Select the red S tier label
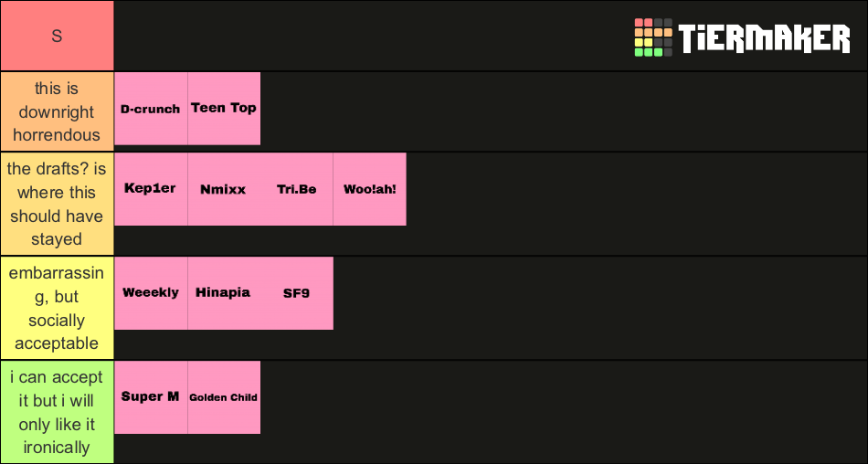This screenshot has width=868, height=464. (57, 36)
